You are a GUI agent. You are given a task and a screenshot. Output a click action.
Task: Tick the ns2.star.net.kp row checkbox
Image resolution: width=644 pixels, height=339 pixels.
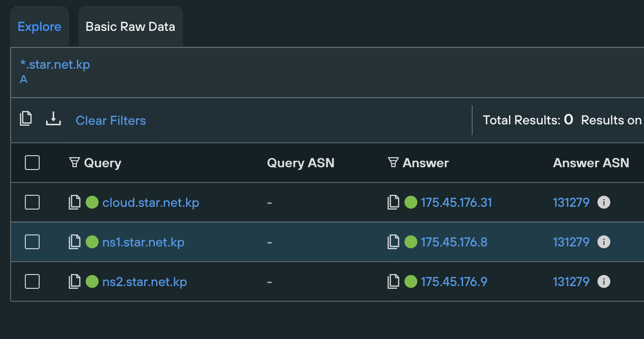click(x=32, y=282)
